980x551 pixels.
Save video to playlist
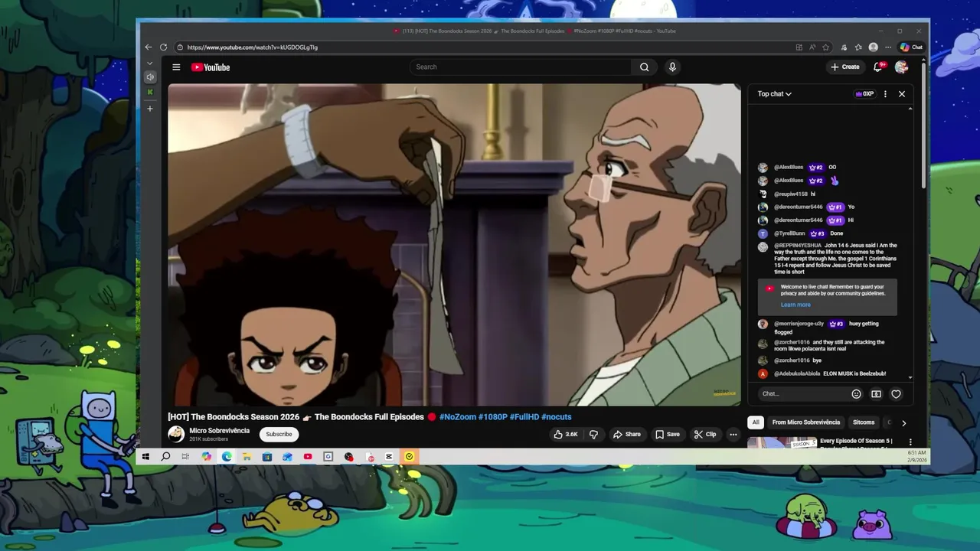click(x=667, y=435)
